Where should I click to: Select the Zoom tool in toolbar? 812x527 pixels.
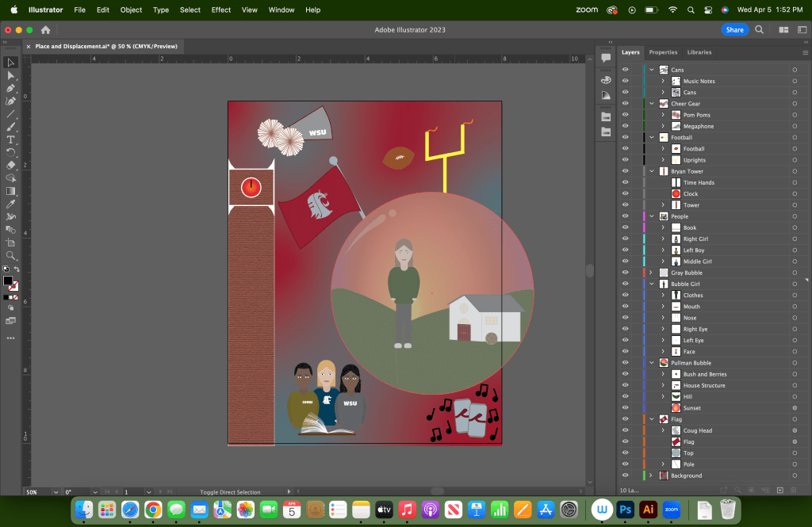pyautogui.click(x=10, y=255)
